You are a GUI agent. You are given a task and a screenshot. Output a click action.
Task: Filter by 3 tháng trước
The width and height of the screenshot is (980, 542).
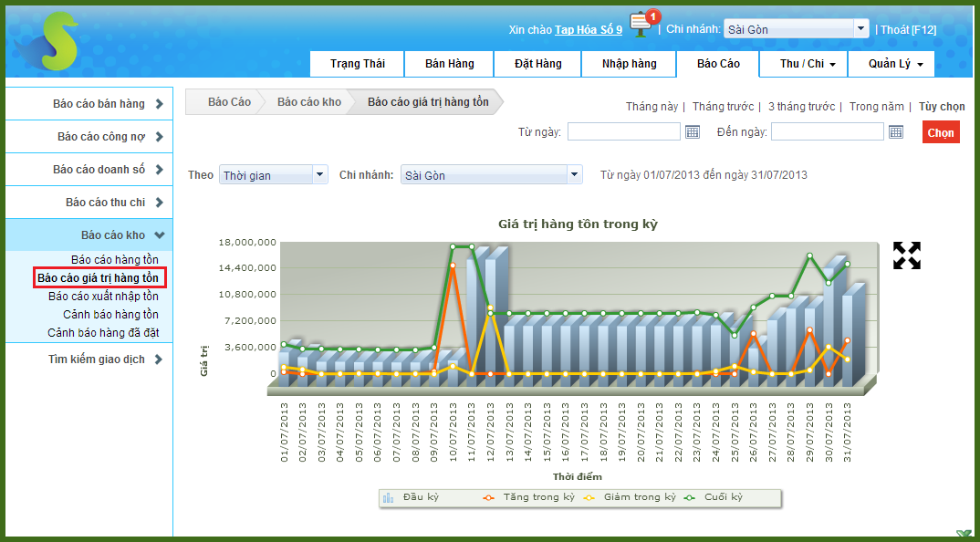(801, 106)
